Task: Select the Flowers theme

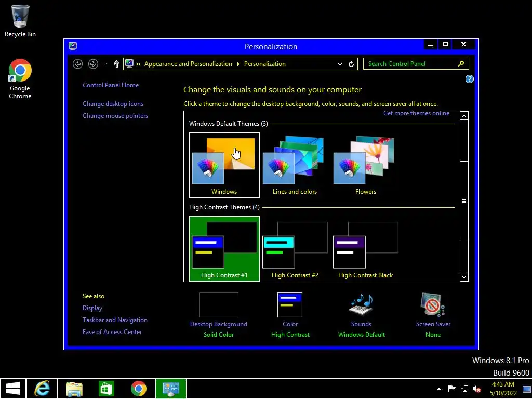Action: tap(365, 165)
